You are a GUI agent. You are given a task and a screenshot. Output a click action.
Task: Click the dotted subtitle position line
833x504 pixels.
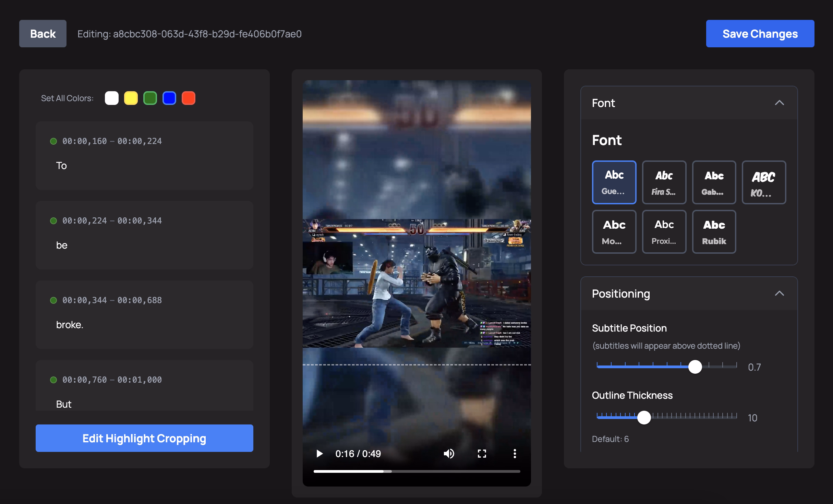(x=417, y=364)
